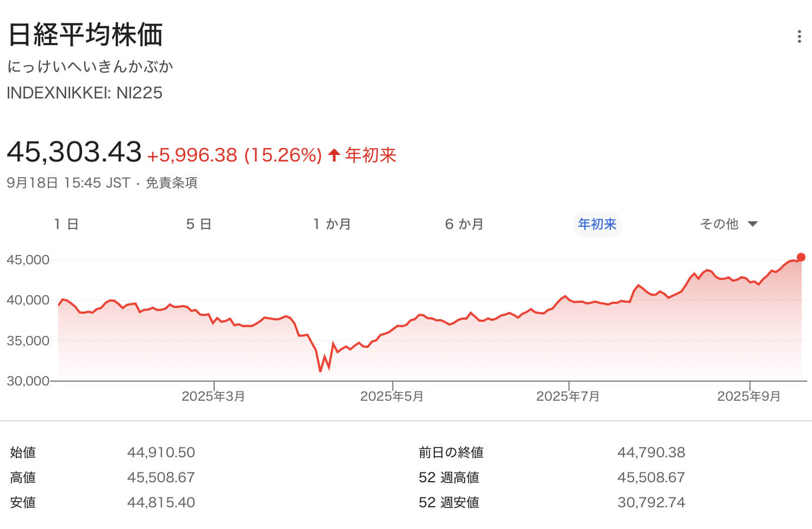Click the 日経平均株価 title heading
Image resolution: width=812 pixels, height=529 pixels.
(85, 35)
